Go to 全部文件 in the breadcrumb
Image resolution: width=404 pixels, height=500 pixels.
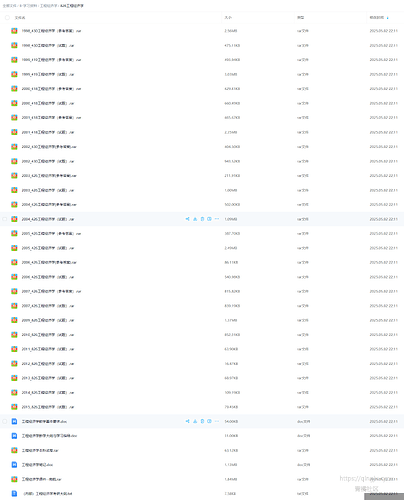point(9,6)
